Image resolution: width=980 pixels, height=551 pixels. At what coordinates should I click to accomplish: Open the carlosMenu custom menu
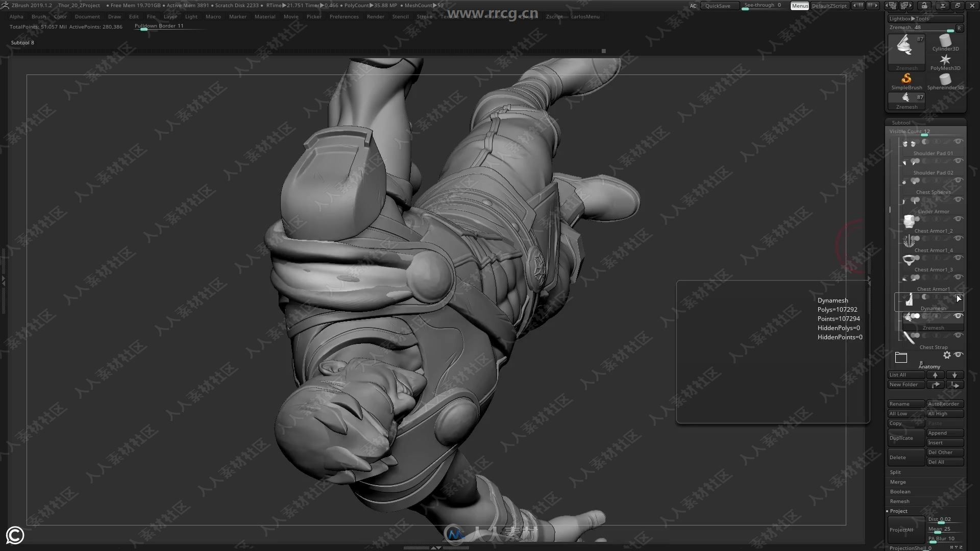point(585,17)
